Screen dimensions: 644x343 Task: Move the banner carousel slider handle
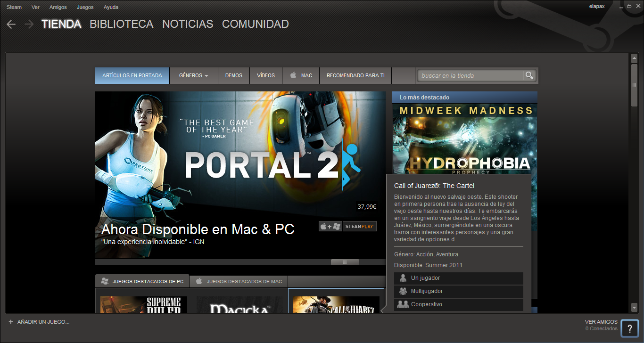[x=345, y=262]
